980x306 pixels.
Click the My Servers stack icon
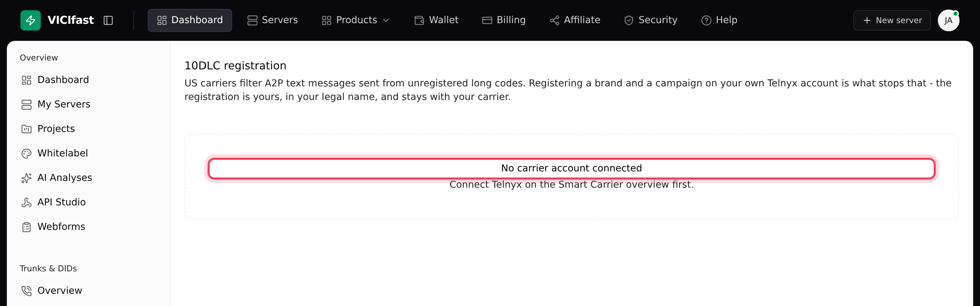(26, 104)
